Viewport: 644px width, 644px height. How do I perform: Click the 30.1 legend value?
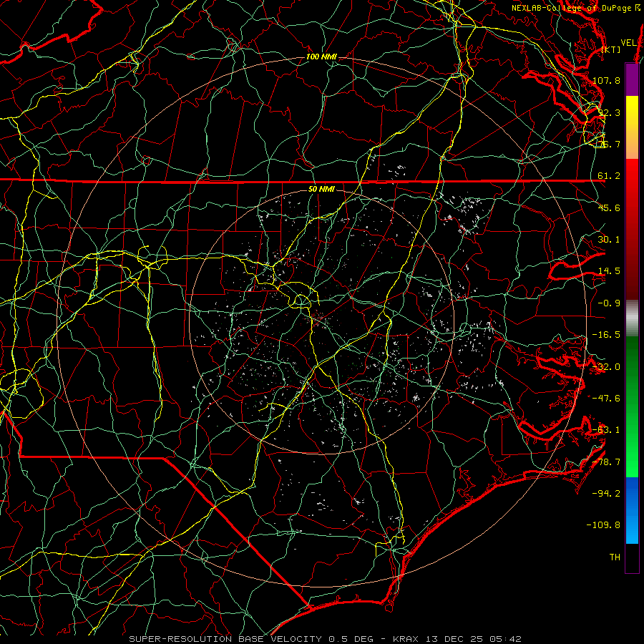[x=609, y=240]
